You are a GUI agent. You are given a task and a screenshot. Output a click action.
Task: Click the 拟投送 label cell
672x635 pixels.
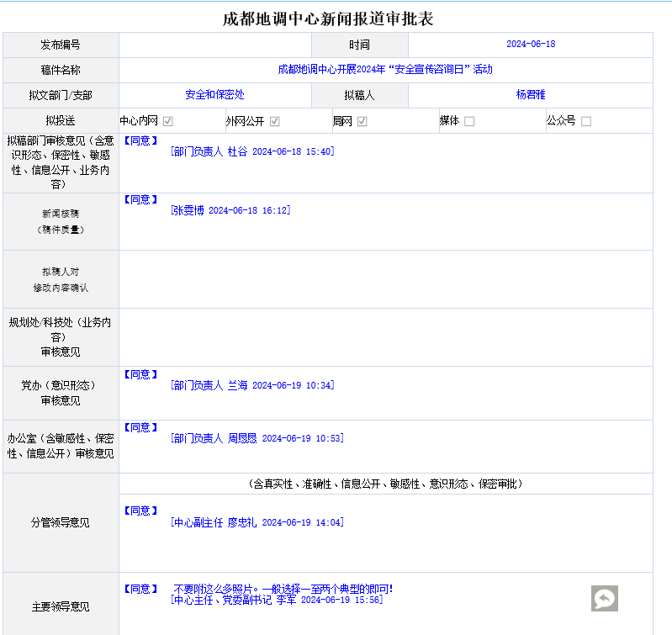pos(61,120)
